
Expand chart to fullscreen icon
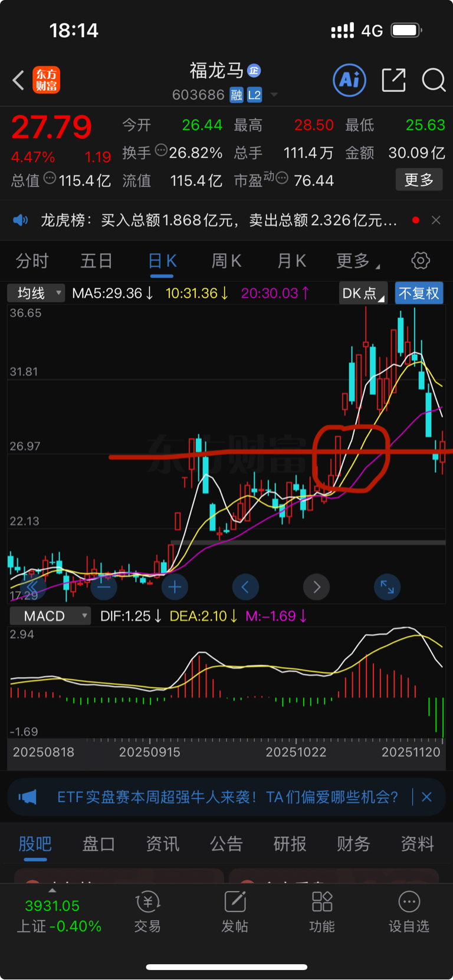[387, 587]
